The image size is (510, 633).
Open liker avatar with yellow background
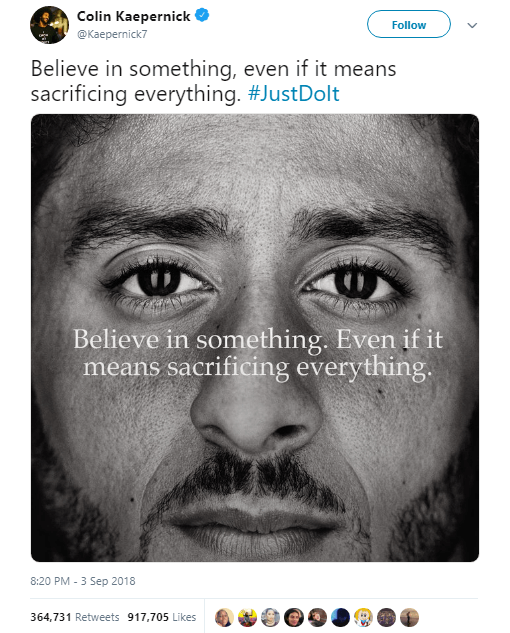click(247, 617)
